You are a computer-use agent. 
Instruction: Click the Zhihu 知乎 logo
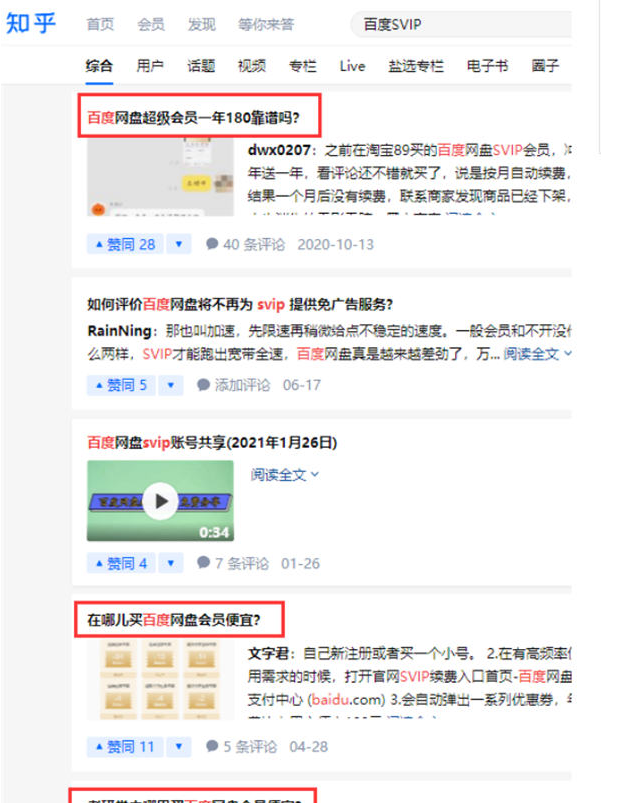pyautogui.click(x=31, y=24)
